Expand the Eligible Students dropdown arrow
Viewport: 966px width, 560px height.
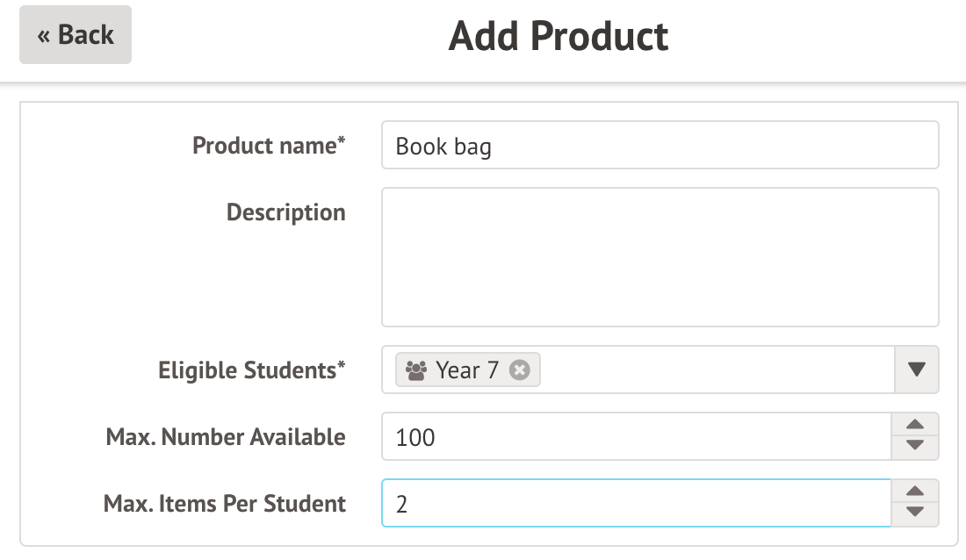[916, 370]
